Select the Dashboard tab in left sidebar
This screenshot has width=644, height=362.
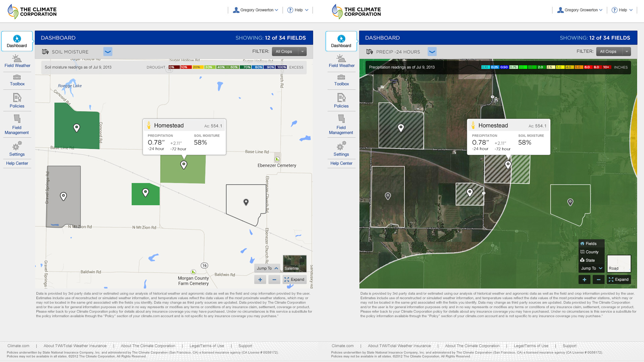(x=17, y=41)
